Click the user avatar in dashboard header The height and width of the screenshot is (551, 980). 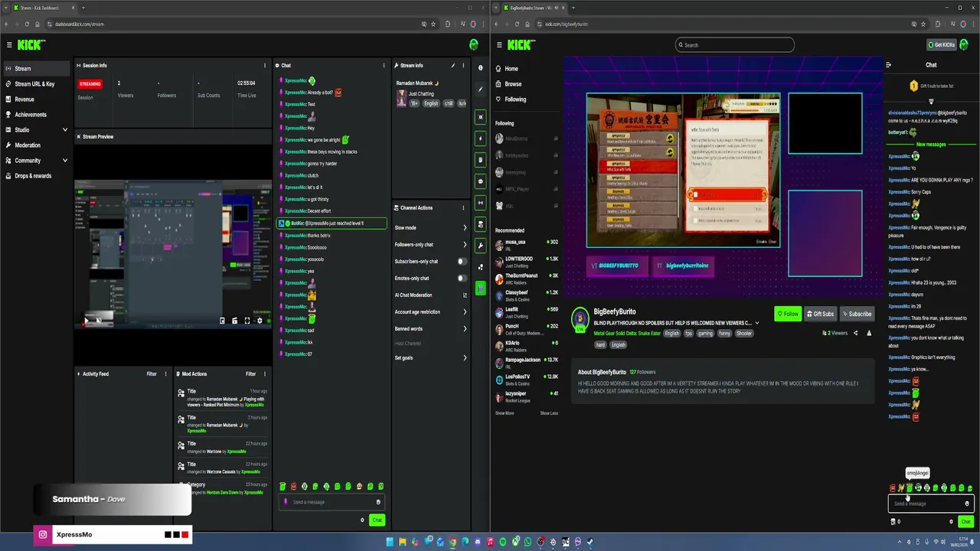[x=474, y=45]
